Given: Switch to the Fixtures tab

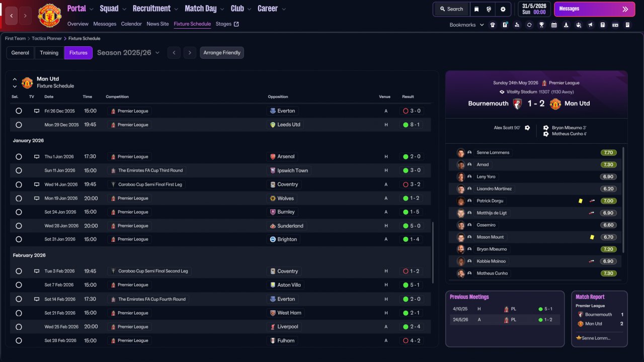Looking at the screenshot, I should coord(78,53).
